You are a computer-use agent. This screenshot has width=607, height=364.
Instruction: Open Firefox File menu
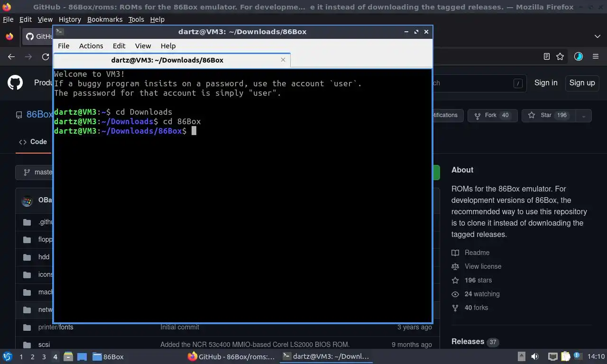[x=8, y=19]
